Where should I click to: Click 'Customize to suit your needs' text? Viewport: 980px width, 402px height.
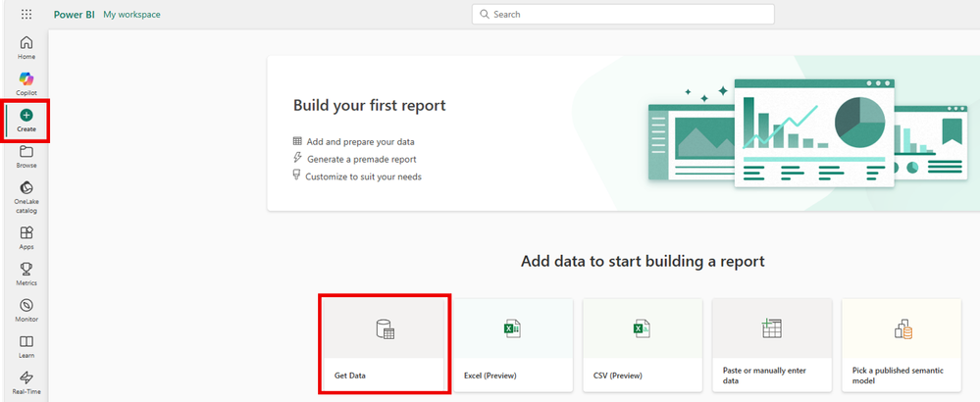364,176
